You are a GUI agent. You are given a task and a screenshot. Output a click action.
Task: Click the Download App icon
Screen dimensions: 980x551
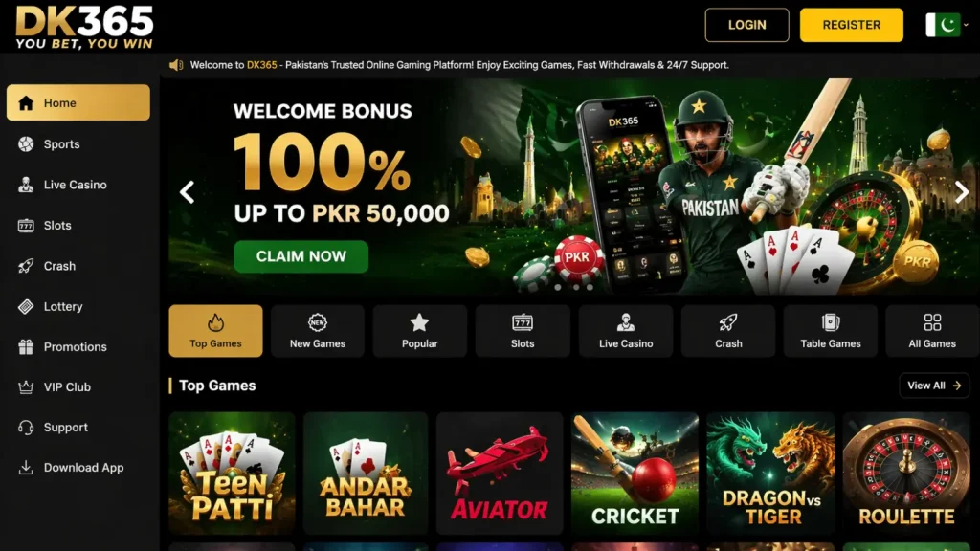tap(26, 467)
